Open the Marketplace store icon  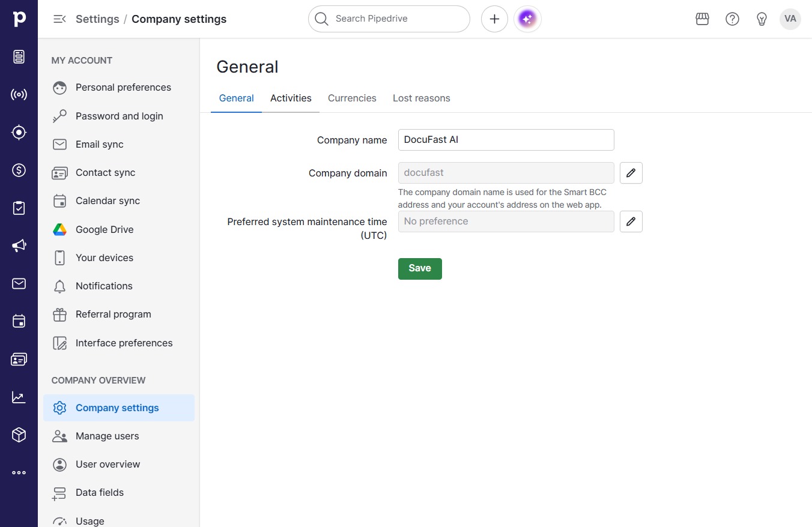click(x=702, y=19)
